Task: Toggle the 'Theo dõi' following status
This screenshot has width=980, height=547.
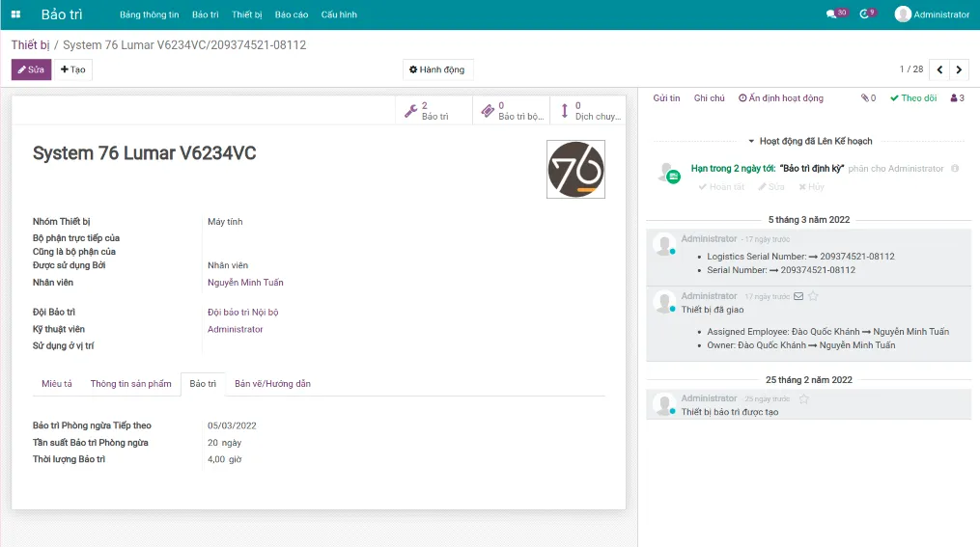Action: pos(913,98)
